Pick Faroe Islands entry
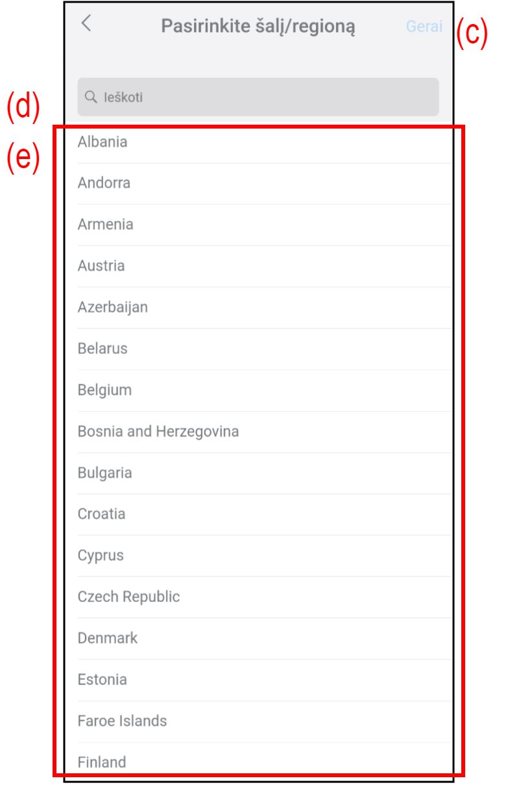This screenshot has height=785, width=532. [x=122, y=721]
